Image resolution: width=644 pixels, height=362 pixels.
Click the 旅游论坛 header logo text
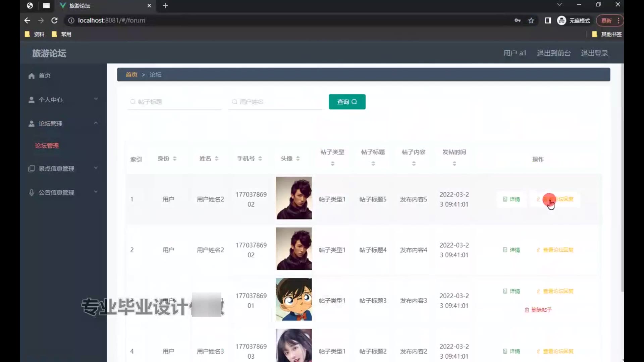[49, 53]
